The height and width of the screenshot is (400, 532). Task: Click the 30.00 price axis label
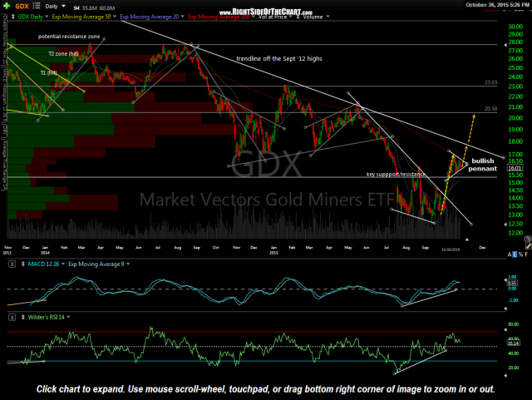pos(515,27)
